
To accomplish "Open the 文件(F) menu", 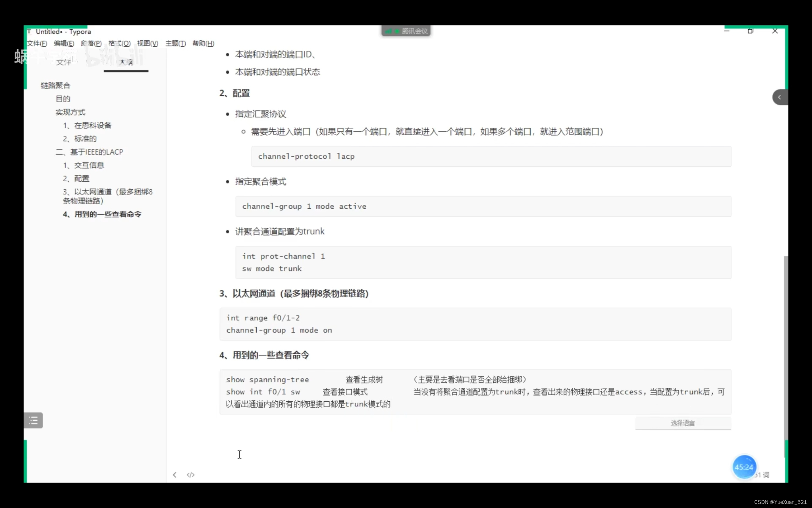I will click(x=37, y=43).
